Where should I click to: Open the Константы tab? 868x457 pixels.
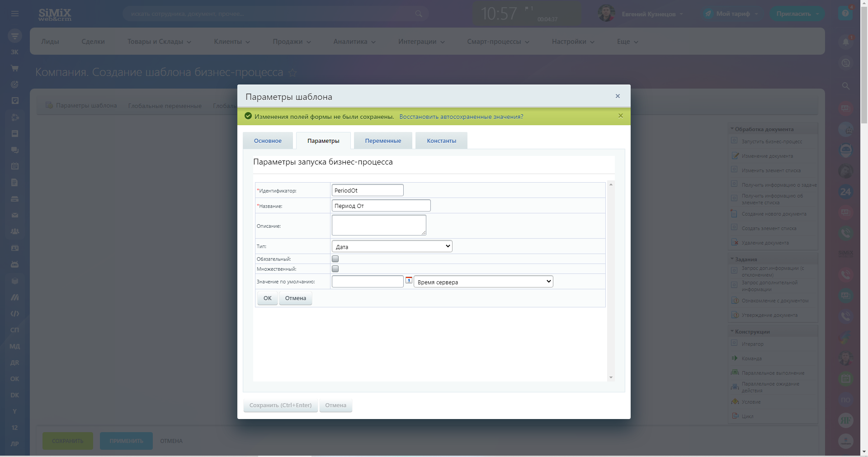point(441,141)
